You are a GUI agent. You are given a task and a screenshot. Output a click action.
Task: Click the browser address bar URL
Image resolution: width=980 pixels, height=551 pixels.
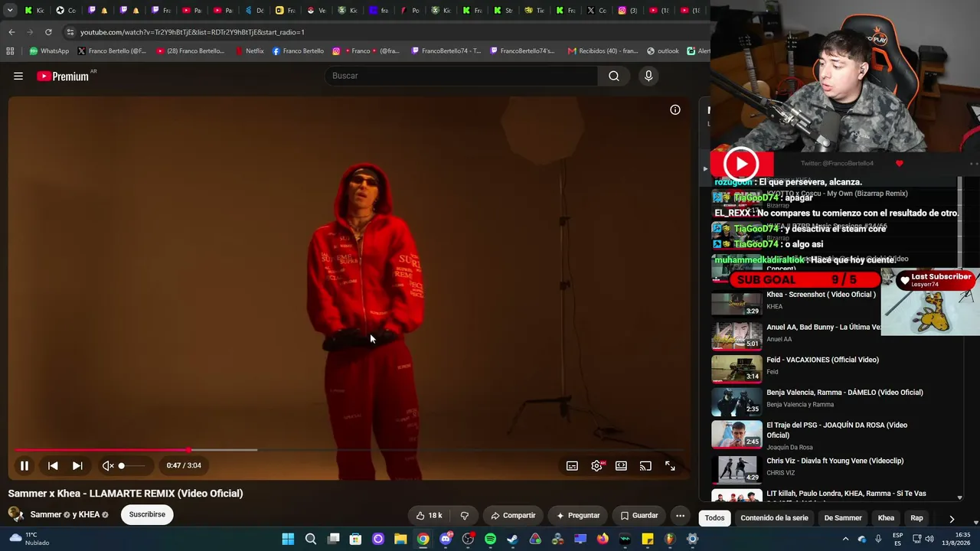[x=192, y=32]
